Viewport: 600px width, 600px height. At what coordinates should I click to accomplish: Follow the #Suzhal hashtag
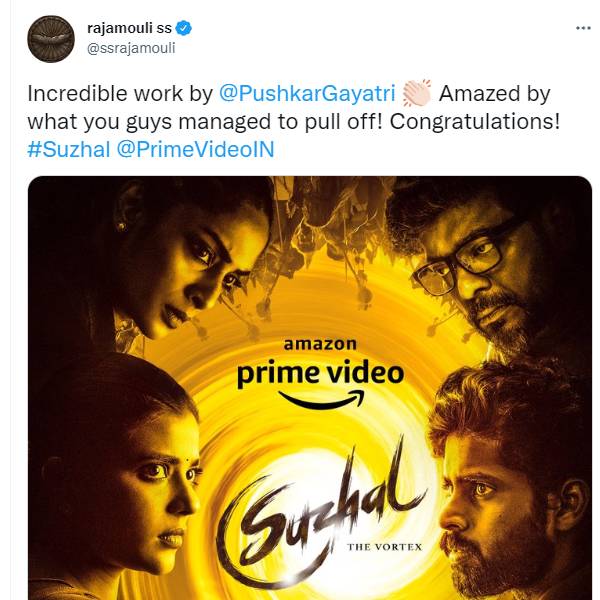[68, 149]
